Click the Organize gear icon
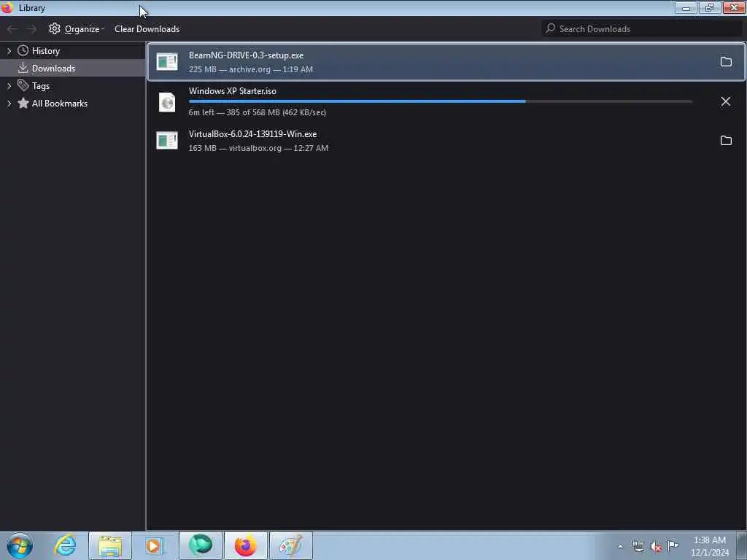 click(55, 28)
